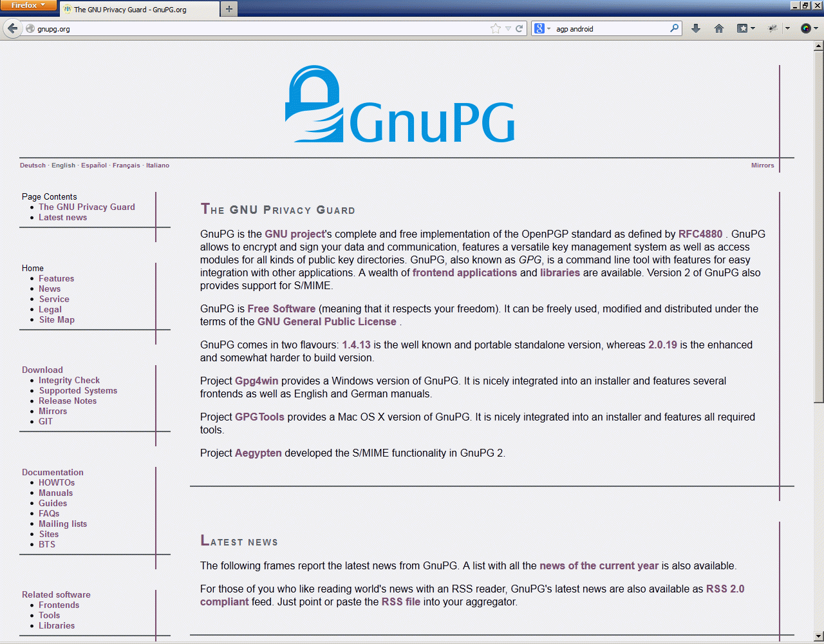The width and height of the screenshot is (824, 644).
Task: Open the frontend applications link
Action: coord(465,273)
